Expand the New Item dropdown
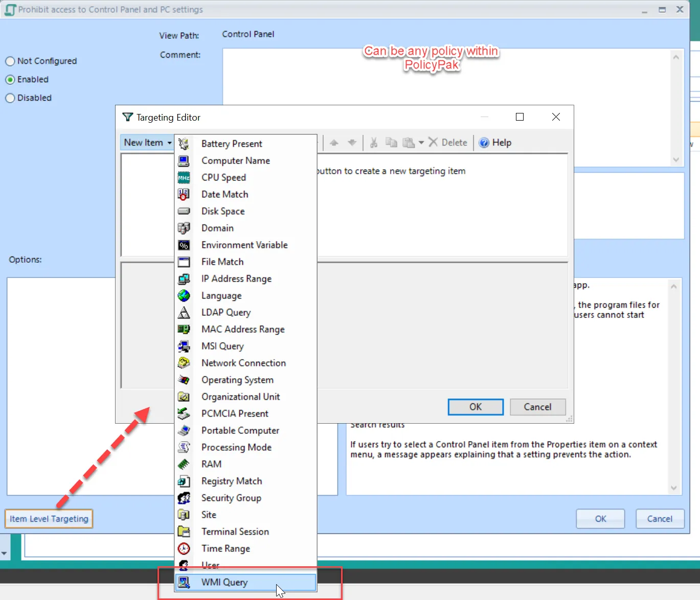Viewport: 700px width, 600px height. coord(147,143)
